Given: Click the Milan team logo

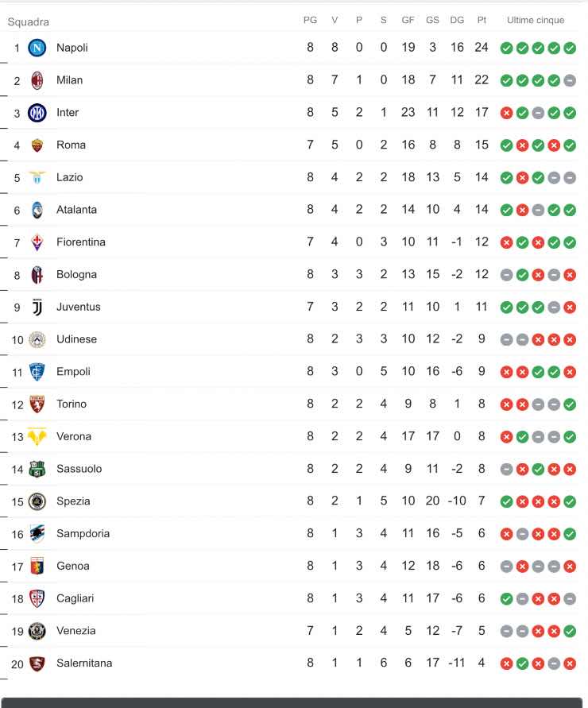Looking at the screenshot, I should 37,80.
